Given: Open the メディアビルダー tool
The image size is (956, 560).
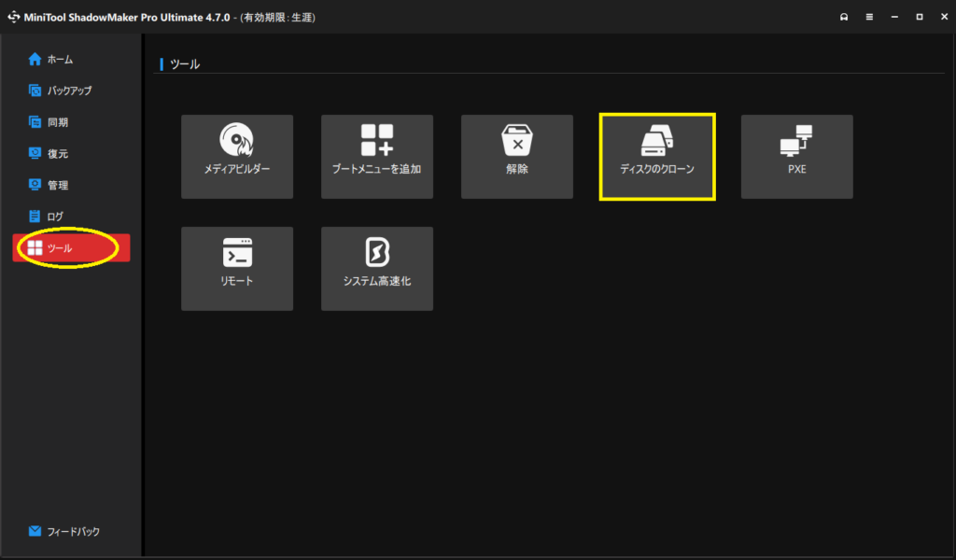Looking at the screenshot, I should (x=236, y=157).
